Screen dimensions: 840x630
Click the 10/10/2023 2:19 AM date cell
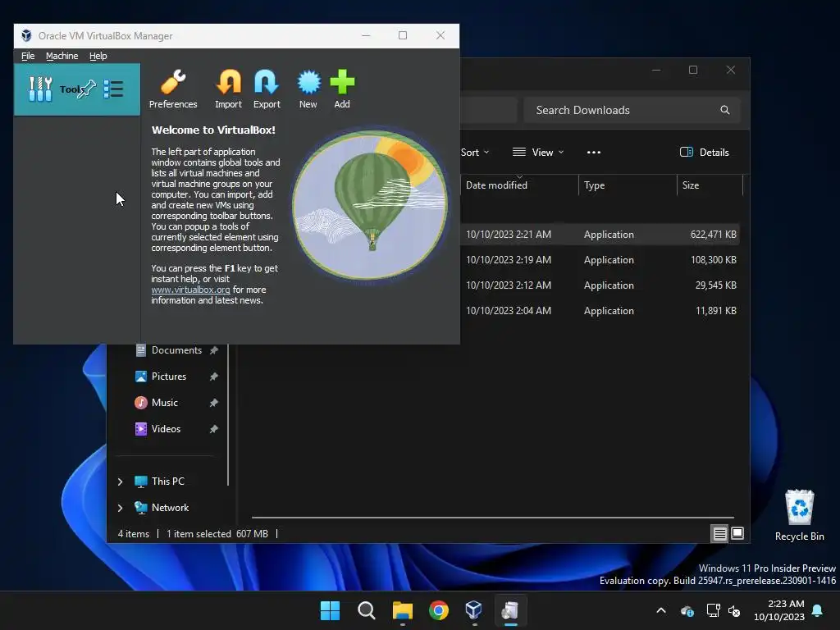[x=509, y=260]
